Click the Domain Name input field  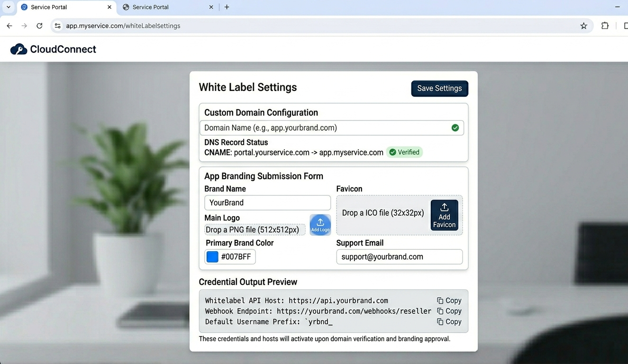coord(332,127)
